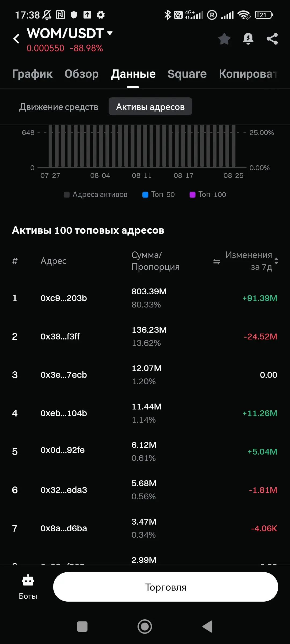This screenshot has width=290, height=644.
Task: Tap the back arrow icon
Action: click(x=16, y=39)
